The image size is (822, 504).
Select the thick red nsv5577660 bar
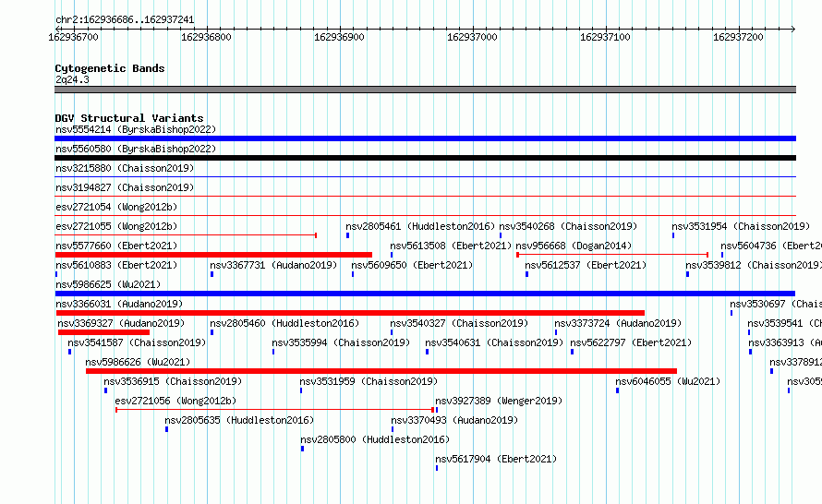point(213,255)
